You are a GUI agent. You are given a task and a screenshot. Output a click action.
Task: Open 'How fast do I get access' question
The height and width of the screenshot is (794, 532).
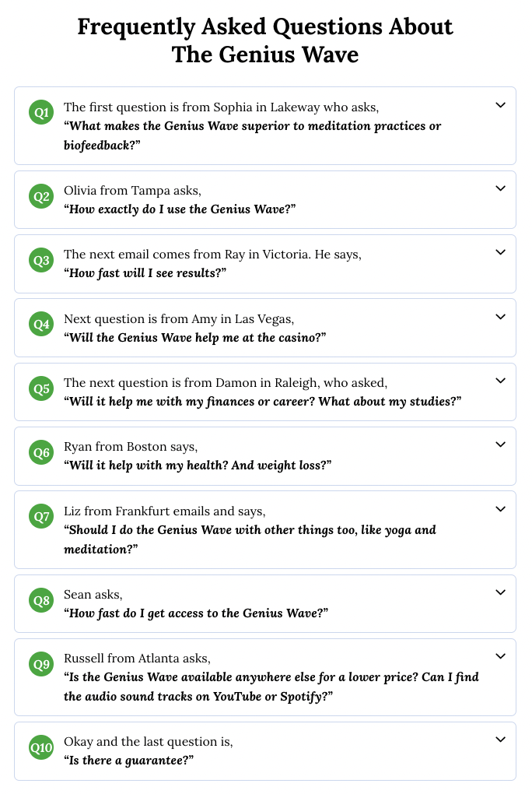(x=196, y=613)
